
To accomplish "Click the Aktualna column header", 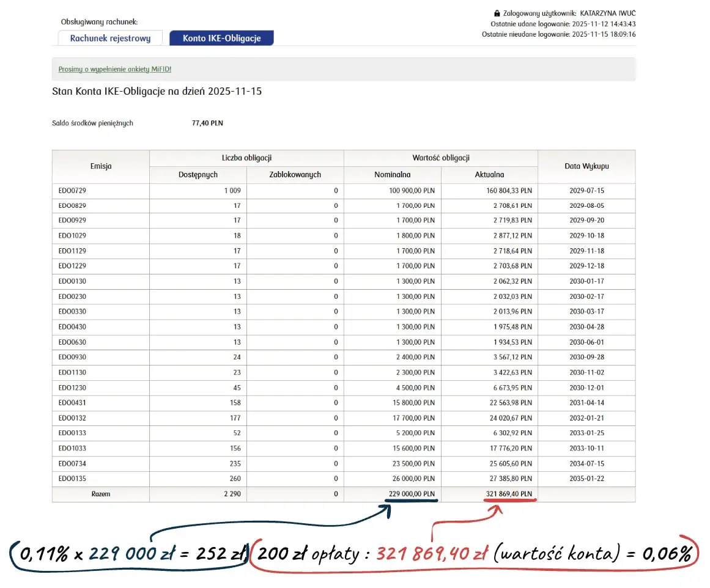I will pyautogui.click(x=489, y=175).
